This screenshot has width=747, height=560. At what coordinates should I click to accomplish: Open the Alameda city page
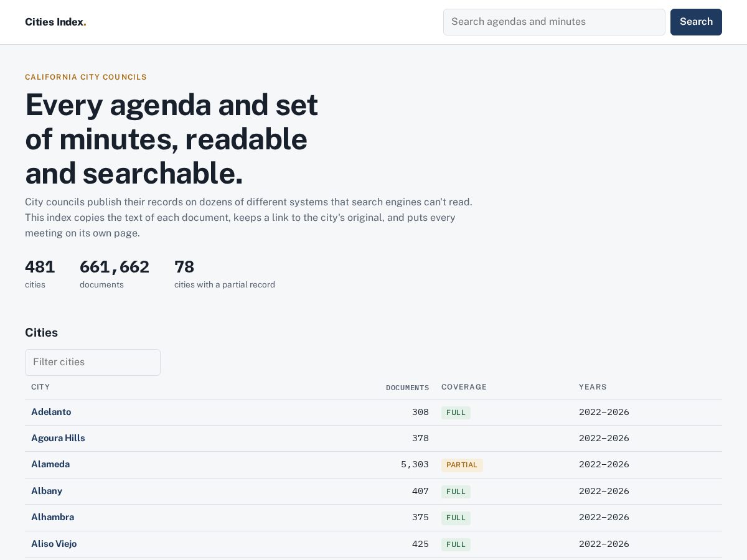point(50,464)
